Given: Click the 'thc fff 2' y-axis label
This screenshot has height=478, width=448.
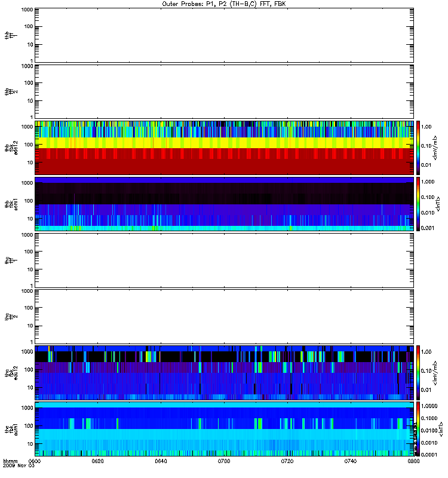Looking at the screenshot, I should coord(11,317).
